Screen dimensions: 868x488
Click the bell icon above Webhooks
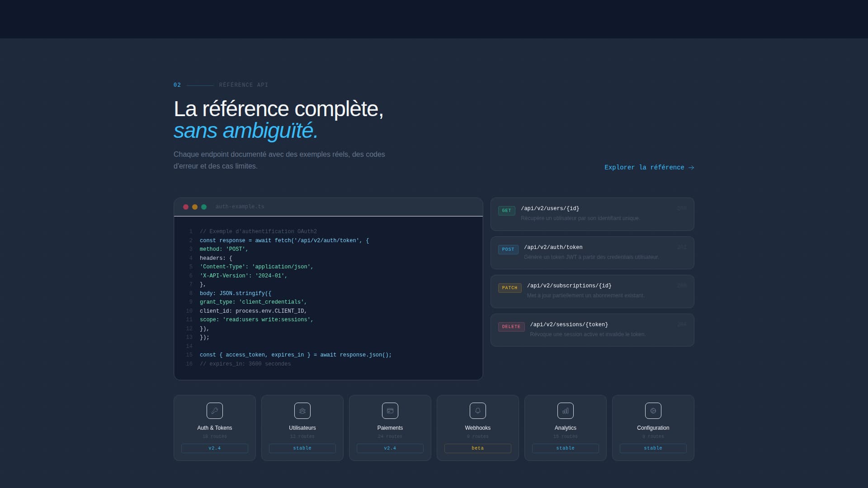click(x=478, y=411)
